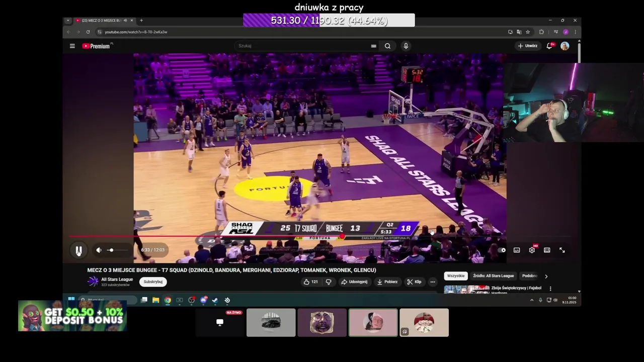The height and width of the screenshot is (362, 644).
Task: Start voice search with the microphone
Action: 406,46
